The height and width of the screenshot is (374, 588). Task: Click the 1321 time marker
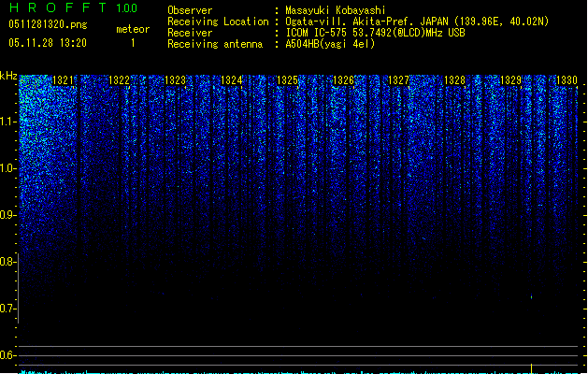63,79
